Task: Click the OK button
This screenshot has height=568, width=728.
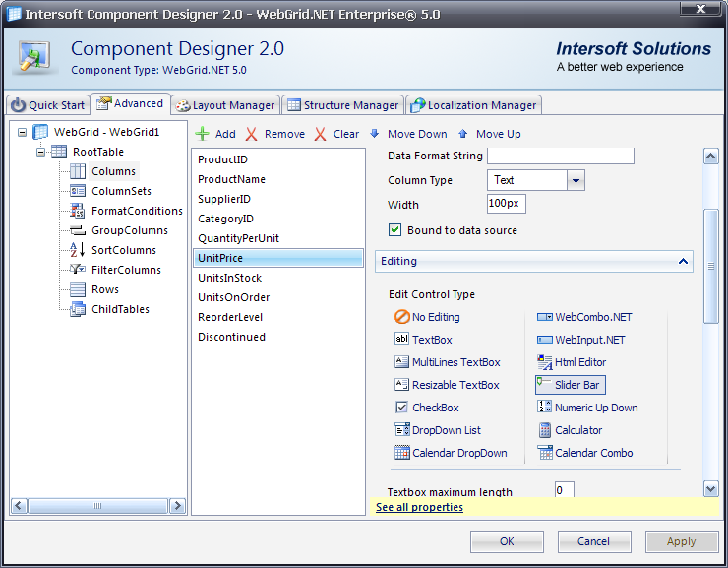Action: [x=507, y=541]
